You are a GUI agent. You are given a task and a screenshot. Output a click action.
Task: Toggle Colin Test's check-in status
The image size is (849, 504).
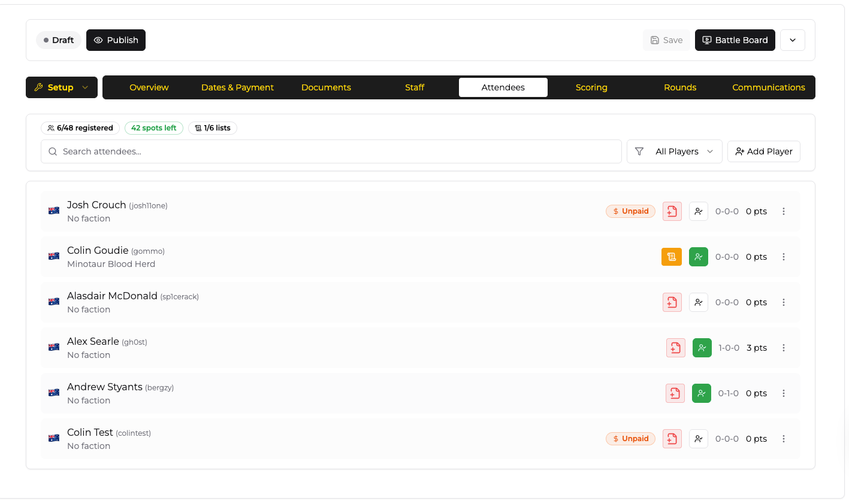click(699, 439)
